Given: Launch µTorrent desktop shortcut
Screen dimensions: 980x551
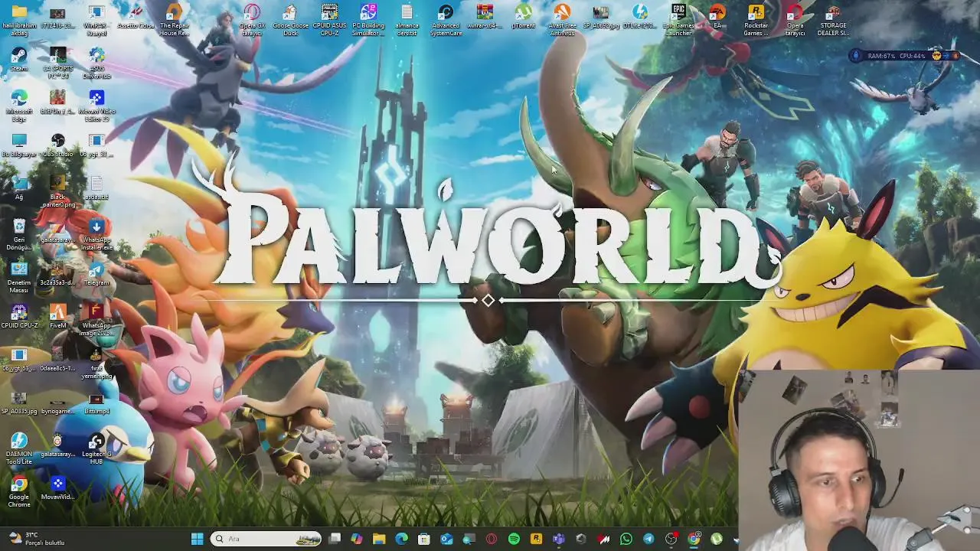Looking at the screenshot, I should [x=523, y=17].
